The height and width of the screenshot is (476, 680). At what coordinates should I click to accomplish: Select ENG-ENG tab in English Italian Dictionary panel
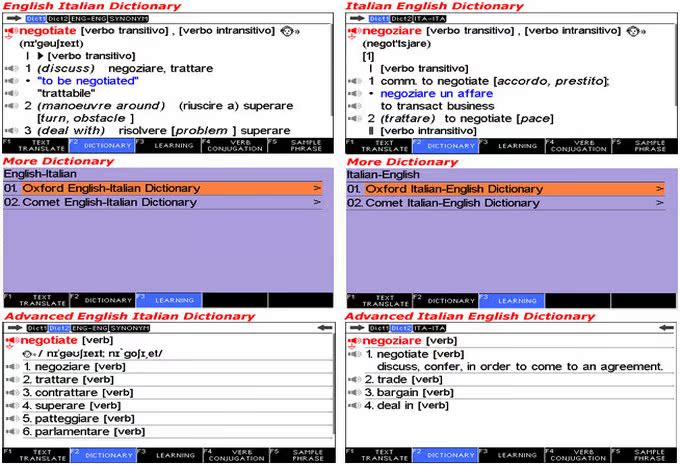pyautogui.click(x=89, y=19)
